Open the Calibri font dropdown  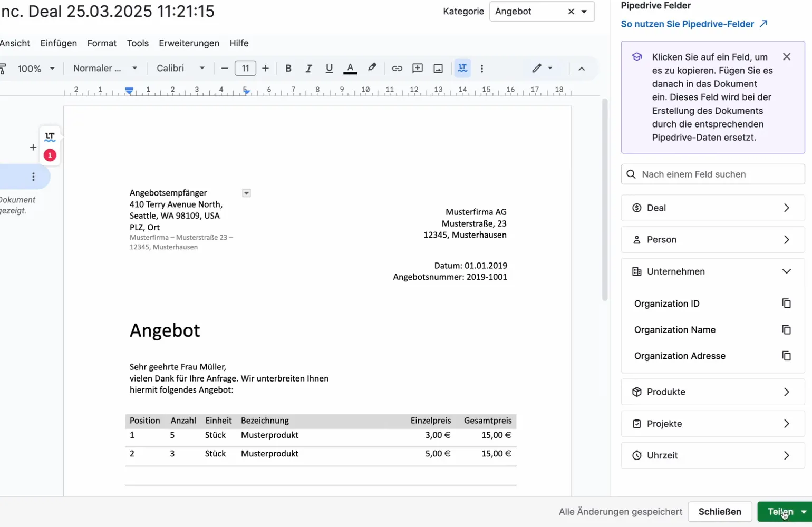point(180,69)
